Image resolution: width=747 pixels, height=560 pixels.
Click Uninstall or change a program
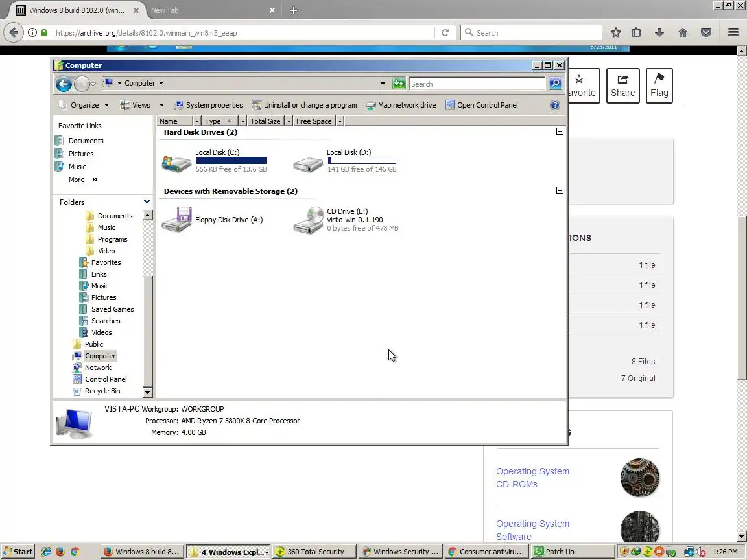tap(304, 105)
